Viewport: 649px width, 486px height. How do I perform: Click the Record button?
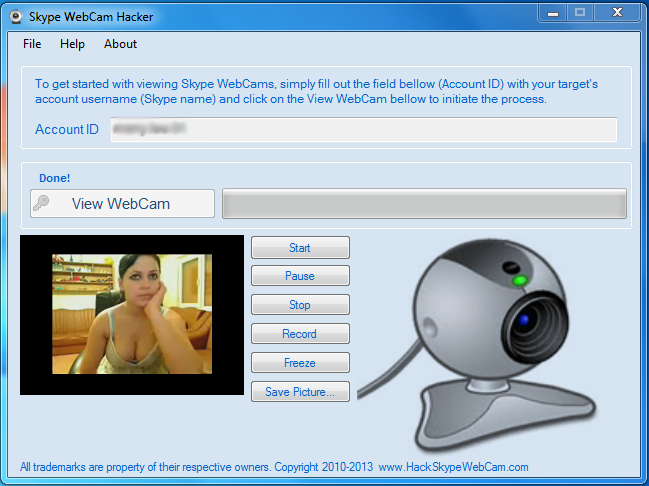(300, 334)
